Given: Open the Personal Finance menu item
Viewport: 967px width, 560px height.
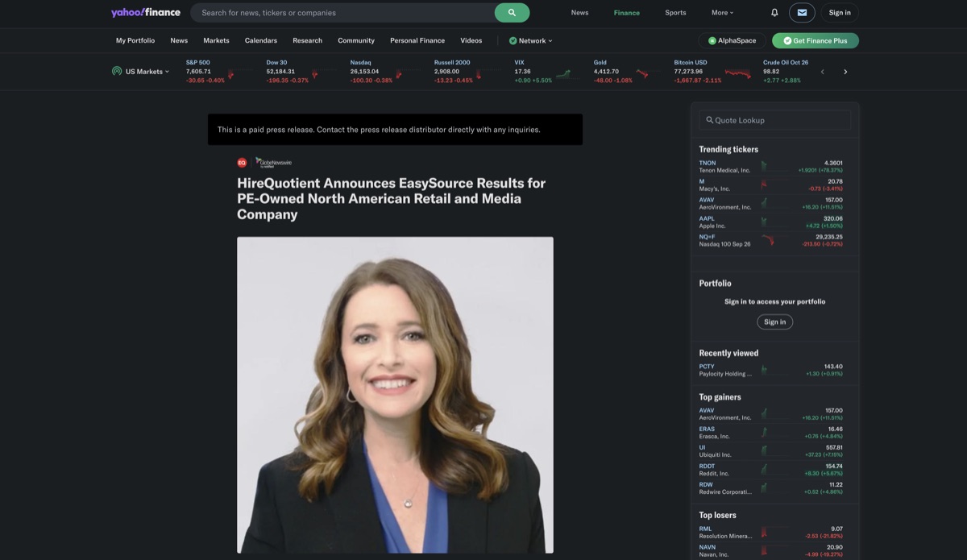Looking at the screenshot, I should coord(417,40).
